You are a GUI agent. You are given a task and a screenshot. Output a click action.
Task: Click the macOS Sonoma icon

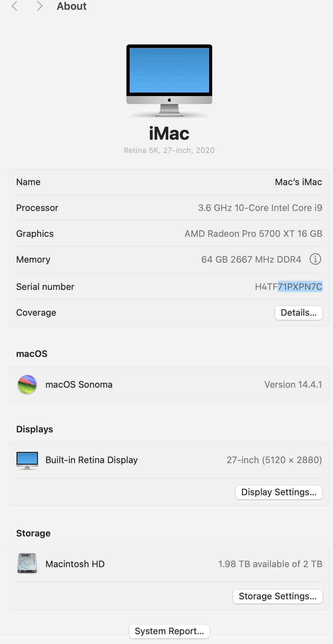point(27,384)
